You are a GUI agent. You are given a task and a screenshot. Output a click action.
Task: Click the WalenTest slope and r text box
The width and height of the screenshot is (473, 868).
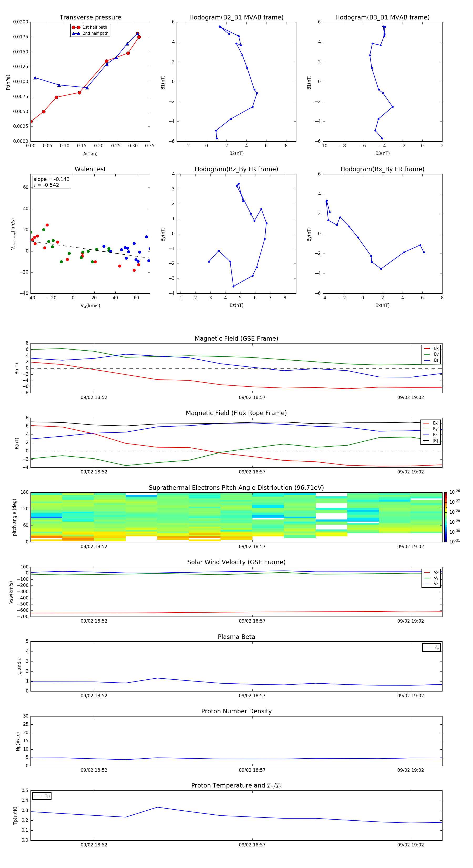click(52, 182)
